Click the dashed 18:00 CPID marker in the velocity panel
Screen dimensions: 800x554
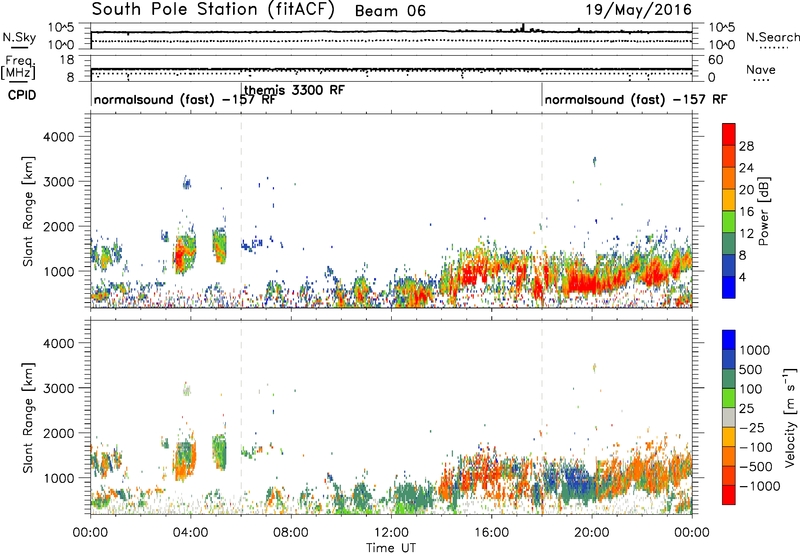click(x=542, y=417)
